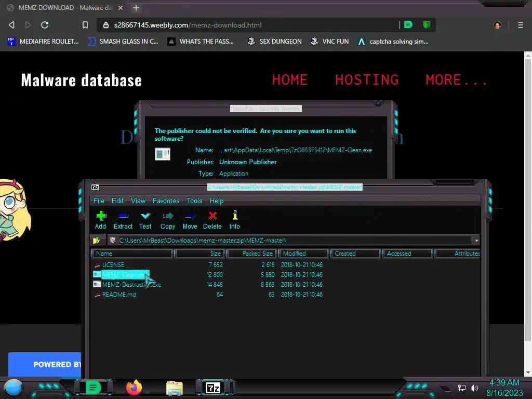
Task: Click the Malware database site title
Action: pyautogui.click(x=82, y=81)
